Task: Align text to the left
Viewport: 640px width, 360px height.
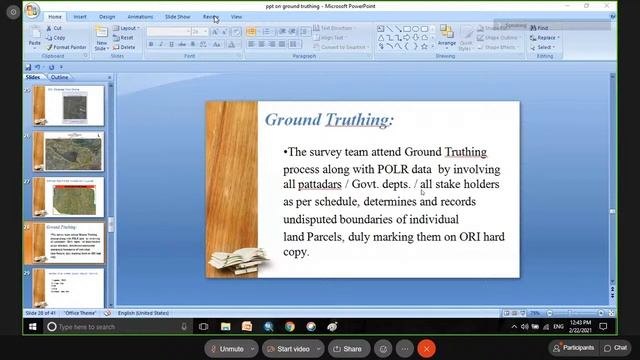Action: 251,44
